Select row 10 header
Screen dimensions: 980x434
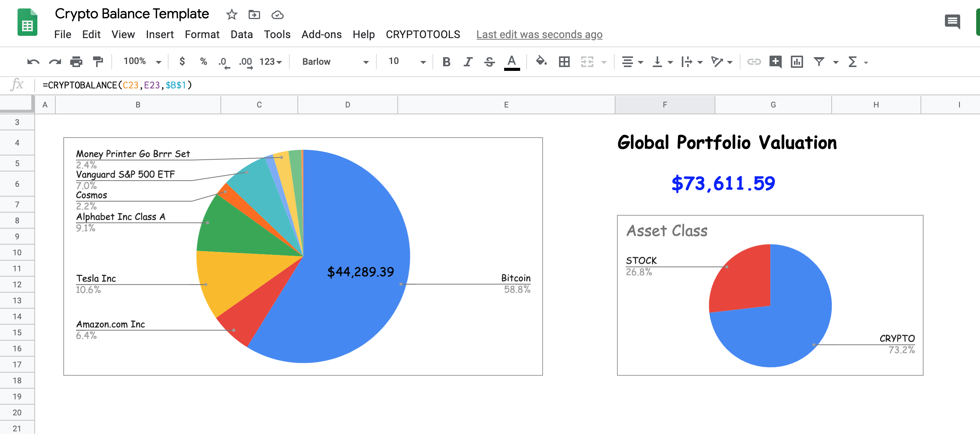click(x=17, y=253)
